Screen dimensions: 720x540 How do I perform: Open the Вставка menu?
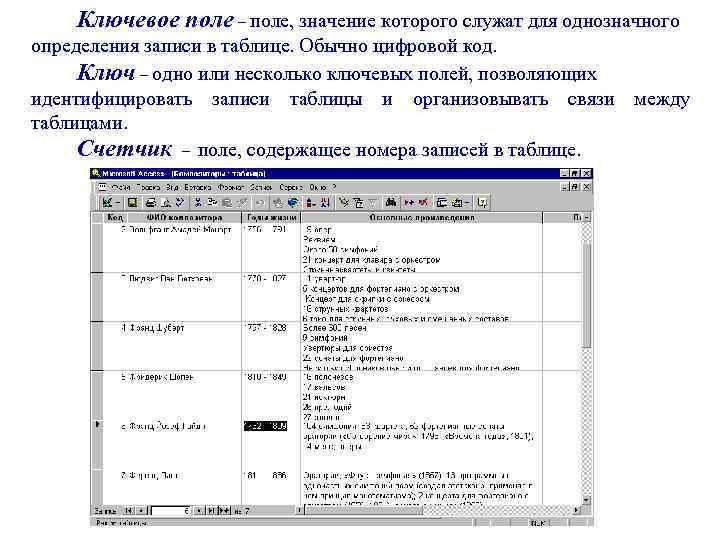[198, 187]
